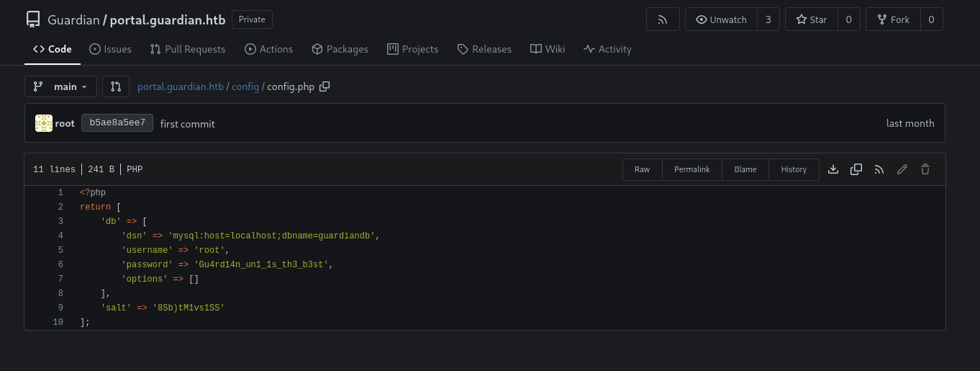Open file RSS feed icon beside copy
This screenshot has width=980, height=371.
(879, 169)
